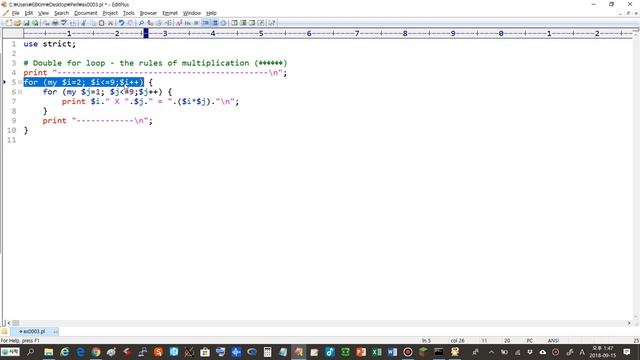Image resolution: width=640 pixels, height=360 pixels.
Task: Open the Microsoft Store taskbar icon
Action: tap(205, 352)
